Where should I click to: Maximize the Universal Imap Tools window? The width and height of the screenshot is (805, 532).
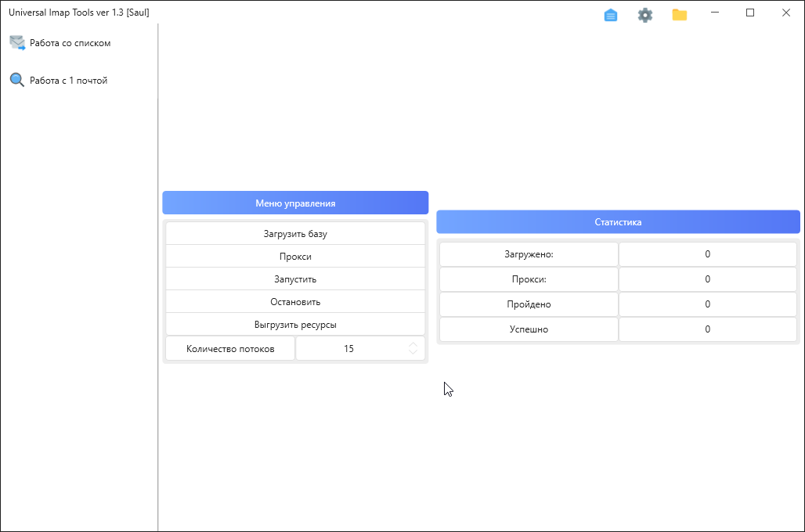click(750, 13)
